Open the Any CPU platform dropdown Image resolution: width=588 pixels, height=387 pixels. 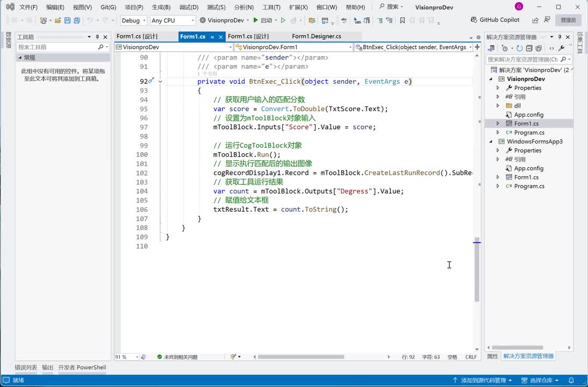point(173,20)
